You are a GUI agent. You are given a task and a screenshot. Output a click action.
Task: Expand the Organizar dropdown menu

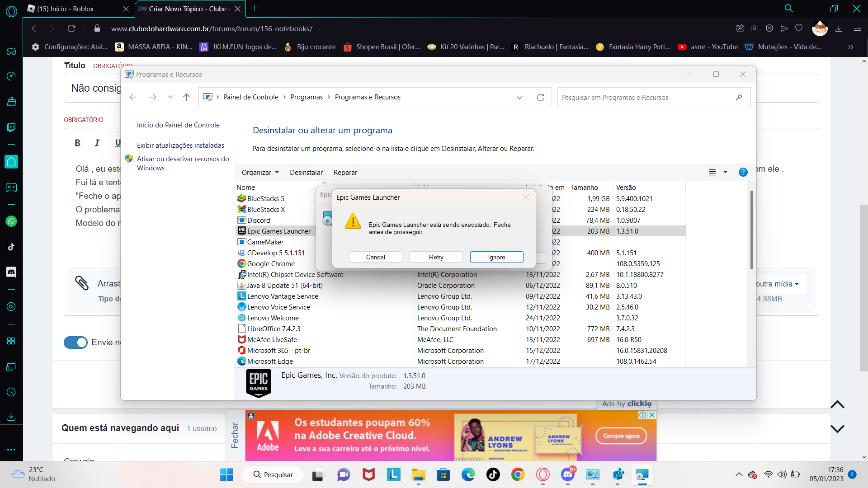pyautogui.click(x=260, y=173)
